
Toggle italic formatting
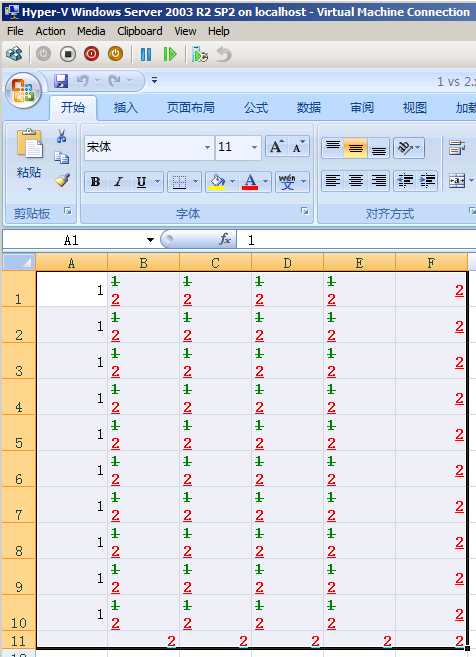119,182
